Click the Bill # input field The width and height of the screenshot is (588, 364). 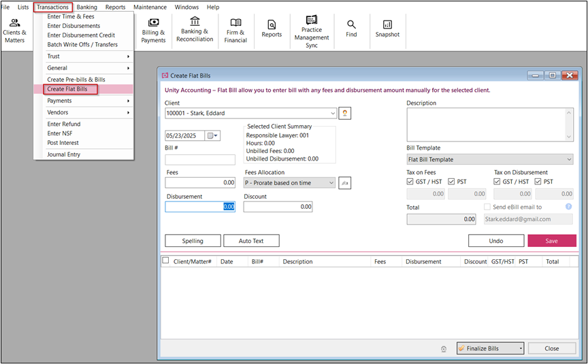pos(200,160)
